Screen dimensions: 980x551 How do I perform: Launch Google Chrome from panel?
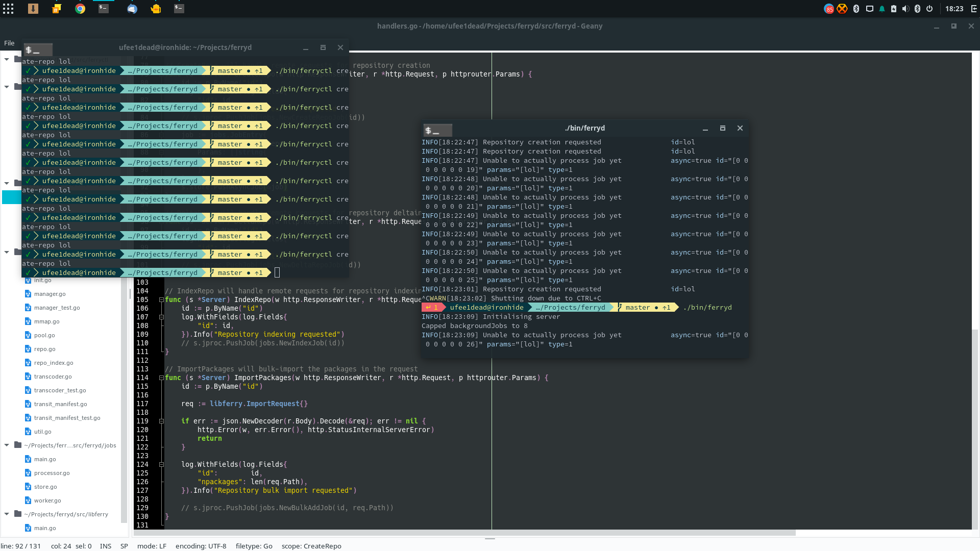coord(80,9)
